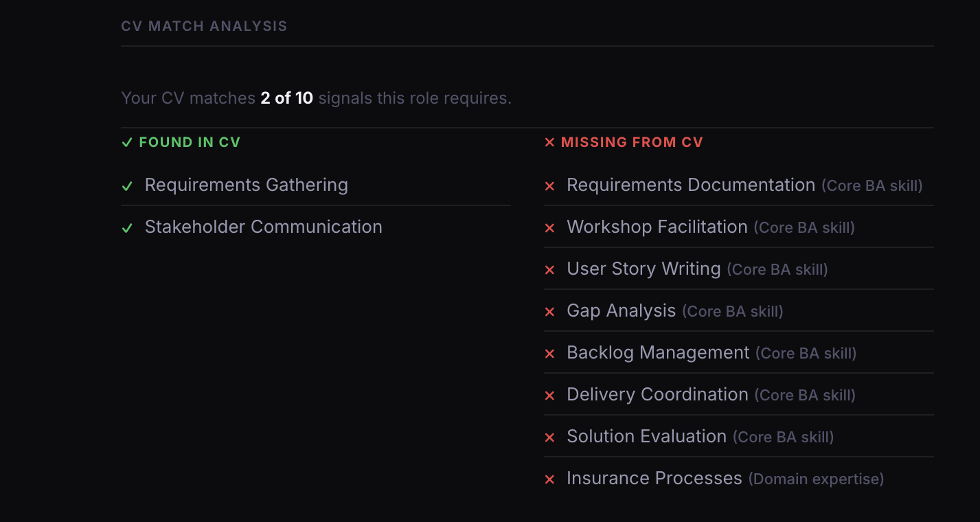Viewport: 980px width, 522px height.
Task: Click the green check beside Requirements Gathering
Action: point(127,186)
